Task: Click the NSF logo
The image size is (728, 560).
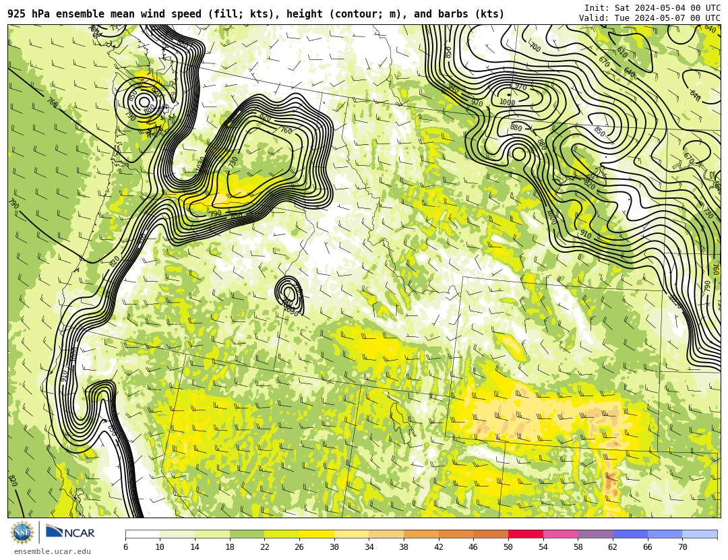Action: (x=22, y=532)
